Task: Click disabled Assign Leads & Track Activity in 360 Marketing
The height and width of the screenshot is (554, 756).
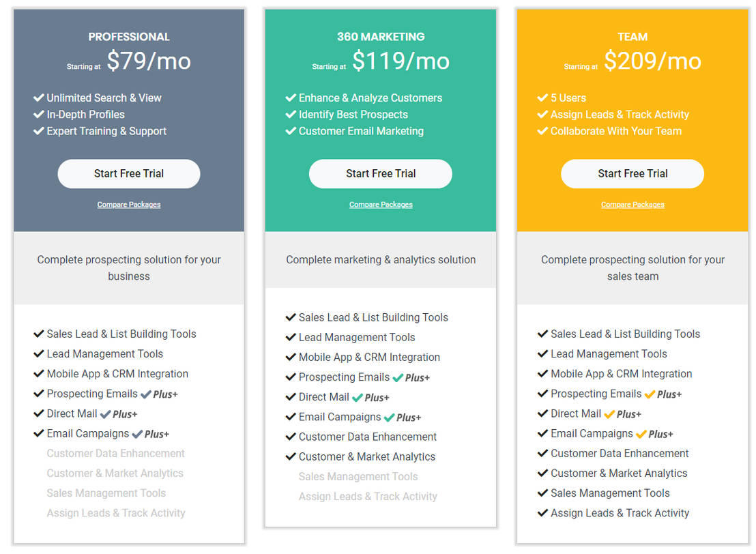Action: click(x=368, y=497)
